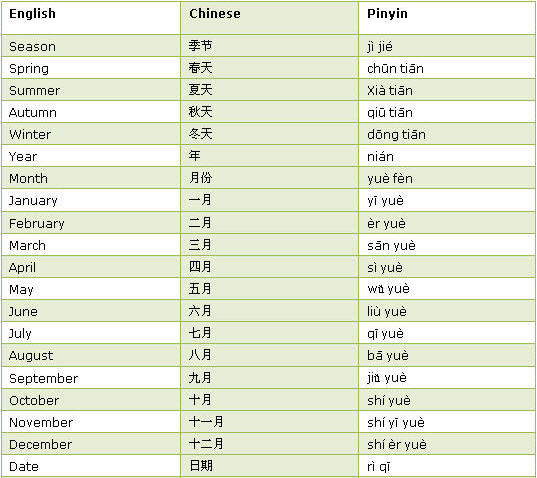Click the Chinese characters for July
537x478 pixels.
point(200,333)
